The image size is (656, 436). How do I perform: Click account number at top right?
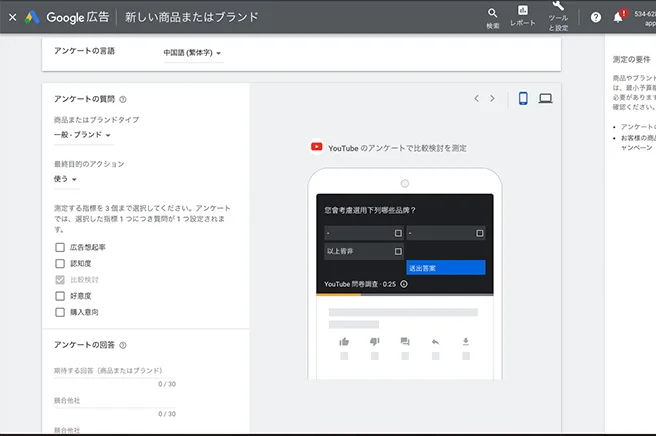coord(645,14)
